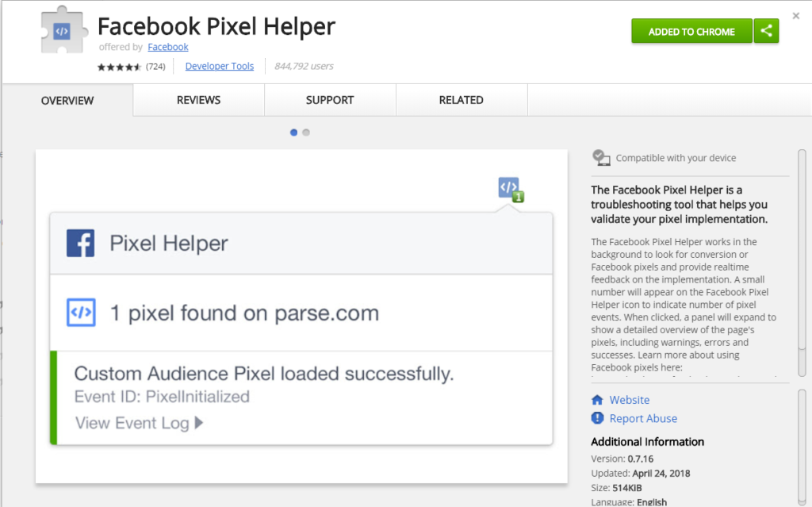Click the Report Abuse exclamation icon
The width and height of the screenshot is (812, 507).
pos(597,418)
